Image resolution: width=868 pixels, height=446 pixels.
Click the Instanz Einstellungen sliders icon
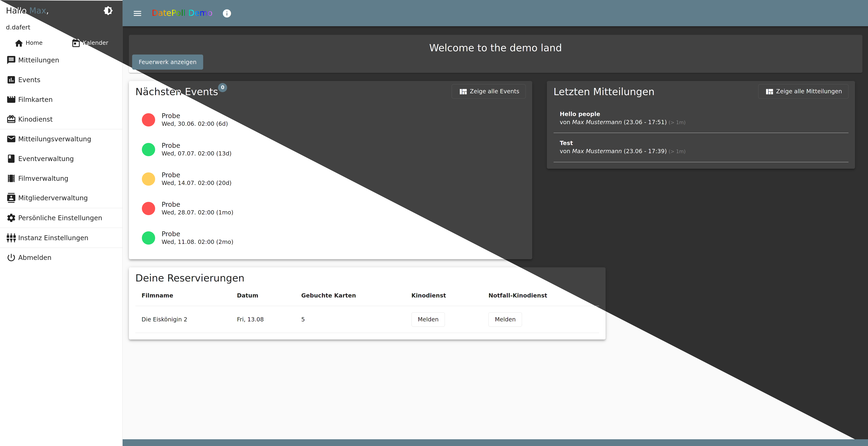11,238
